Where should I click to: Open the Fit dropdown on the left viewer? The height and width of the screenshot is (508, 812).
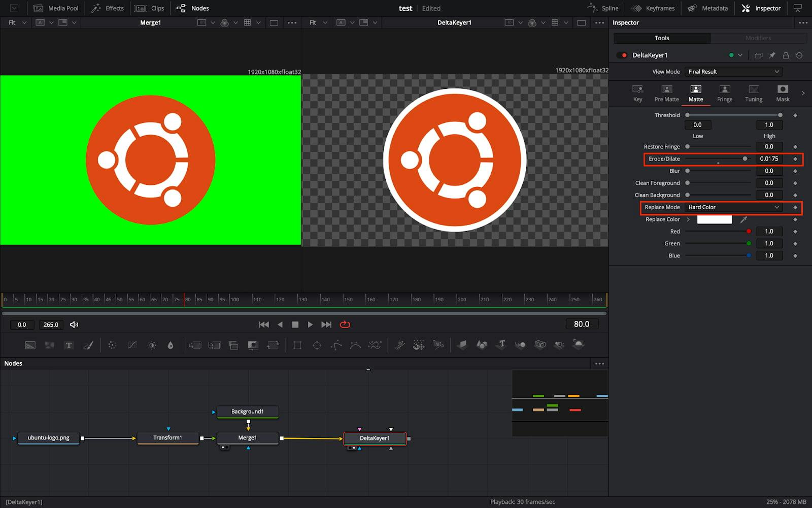point(16,22)
